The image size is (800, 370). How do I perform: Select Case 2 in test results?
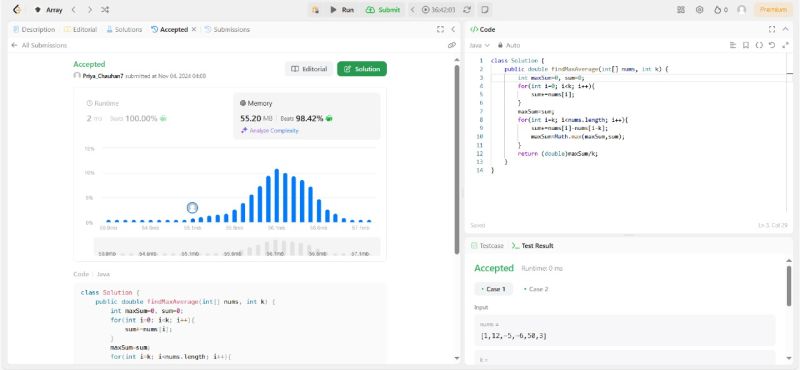(536, 289)
